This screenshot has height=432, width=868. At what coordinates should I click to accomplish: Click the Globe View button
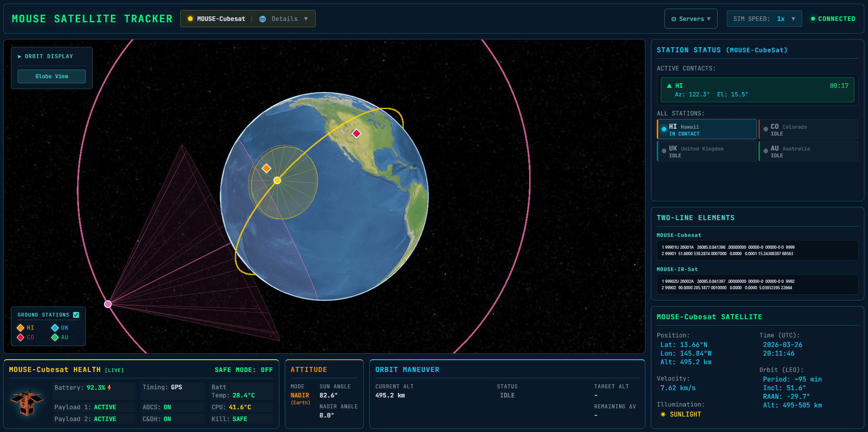(x=51, y=76)
